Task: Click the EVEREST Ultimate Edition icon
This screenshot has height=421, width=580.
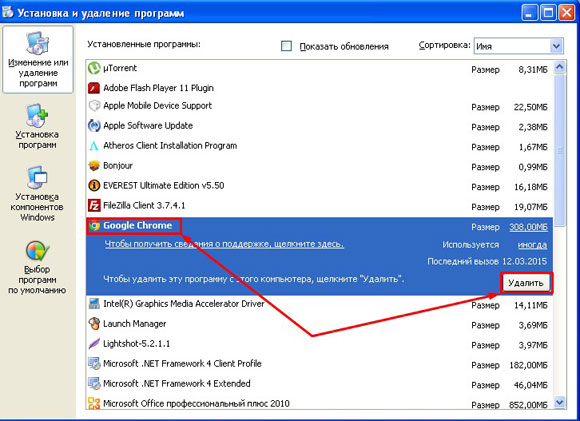Action: pos(94,185)
